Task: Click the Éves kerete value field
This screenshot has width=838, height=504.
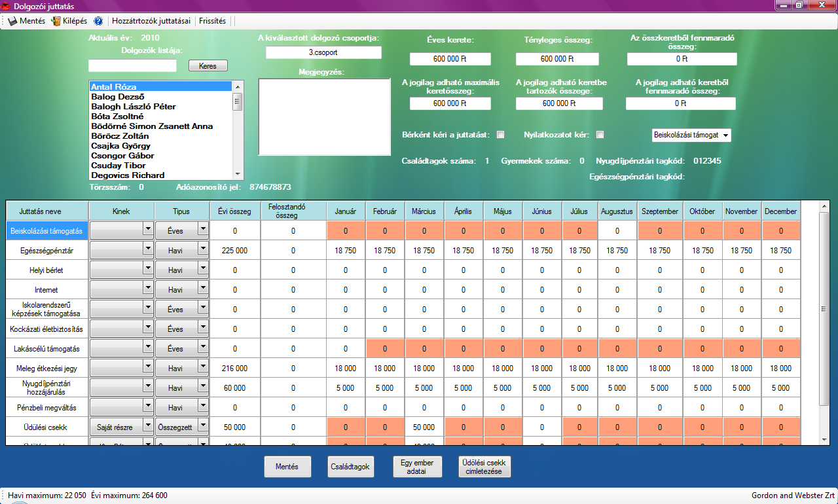Action: click(450, 59)
